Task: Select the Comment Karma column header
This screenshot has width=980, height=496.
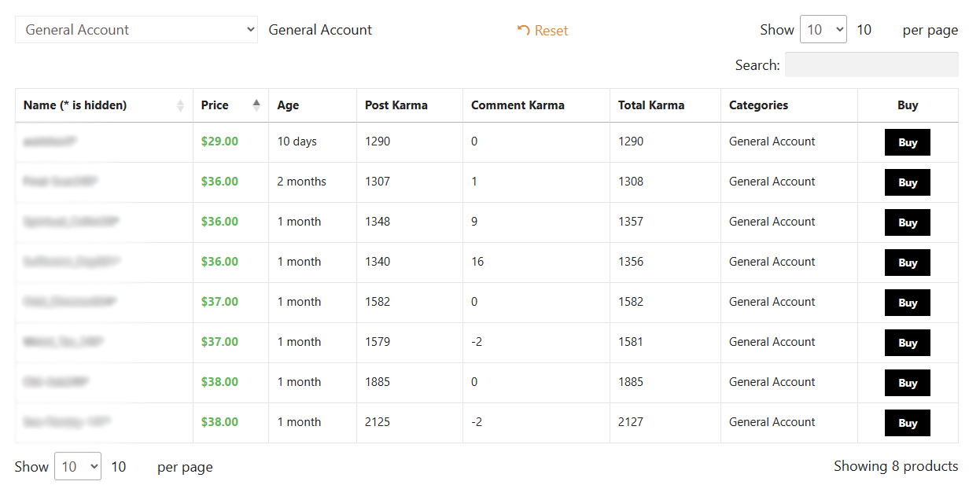Action: tap(518, 105)
